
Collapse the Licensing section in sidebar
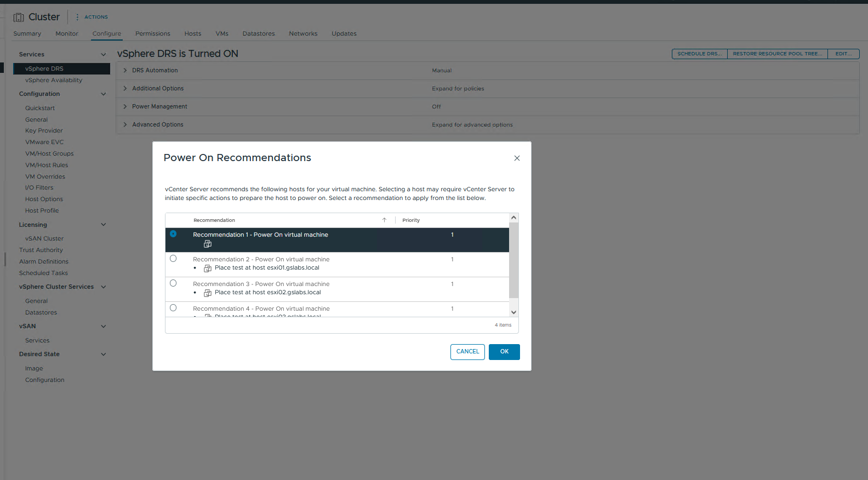(x=104, y=225)
